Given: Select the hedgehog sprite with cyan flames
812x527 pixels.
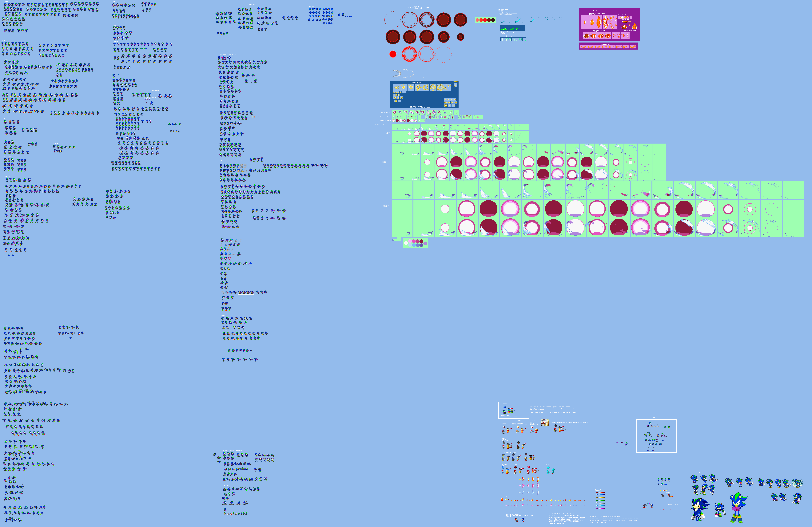Looking at the screenshot, I should coord(797,484).
